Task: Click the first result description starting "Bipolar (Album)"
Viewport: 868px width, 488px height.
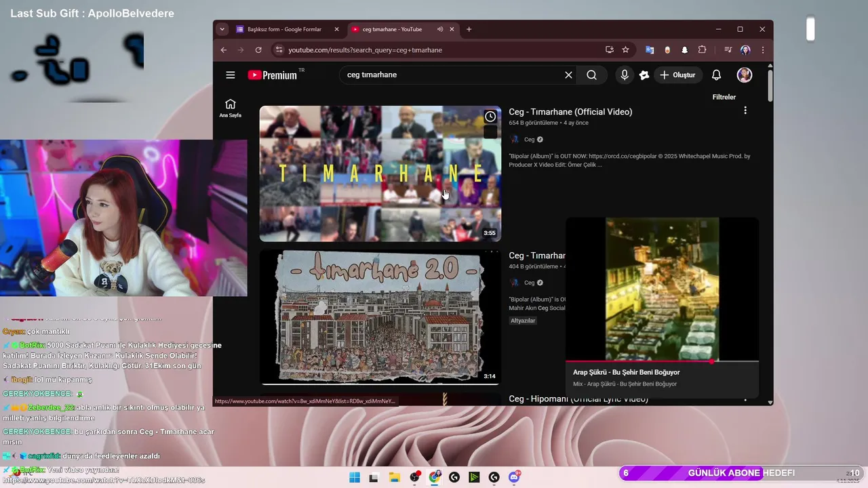Action: 629,160
